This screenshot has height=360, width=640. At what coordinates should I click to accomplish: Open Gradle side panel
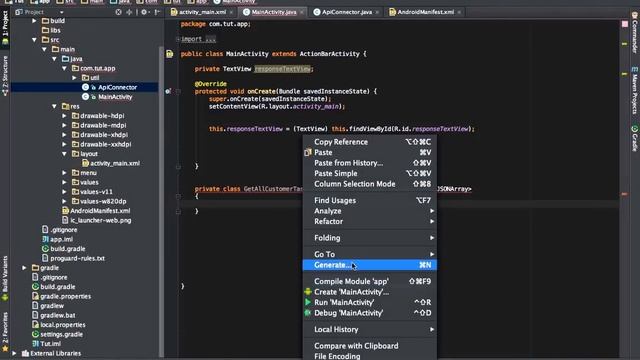pos(635,138)
